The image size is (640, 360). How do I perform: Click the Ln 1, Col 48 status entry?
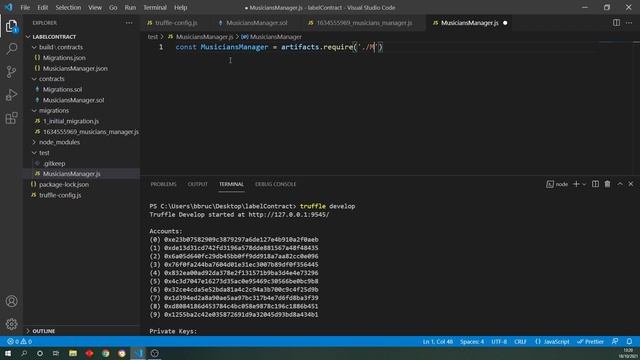pyautogui.click(x=438, y=341)
